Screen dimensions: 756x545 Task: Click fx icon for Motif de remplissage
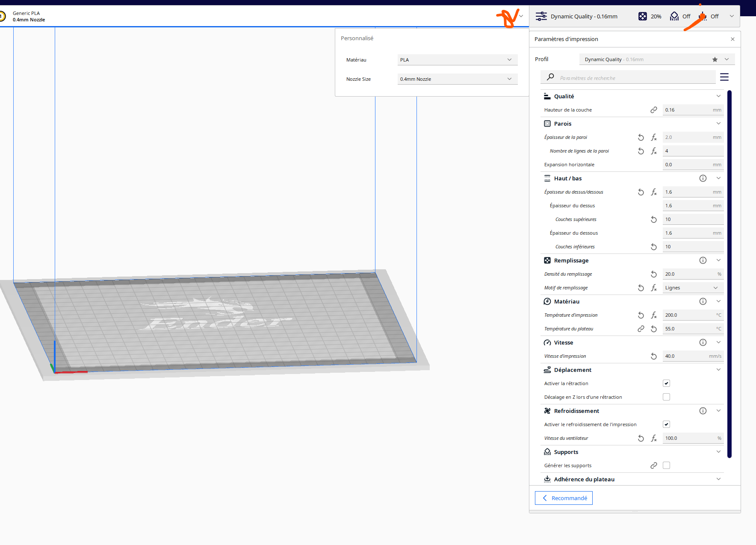[654, 288]
